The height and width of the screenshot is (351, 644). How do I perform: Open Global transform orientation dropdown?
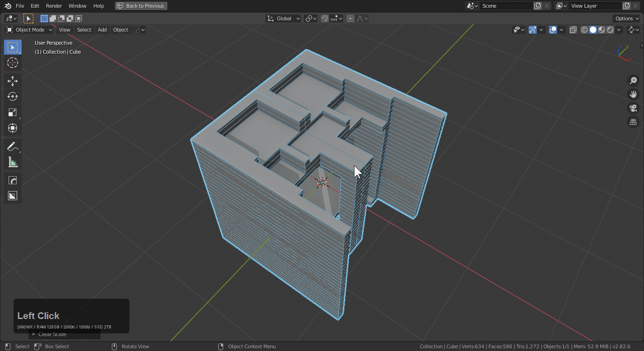[284, 18]
